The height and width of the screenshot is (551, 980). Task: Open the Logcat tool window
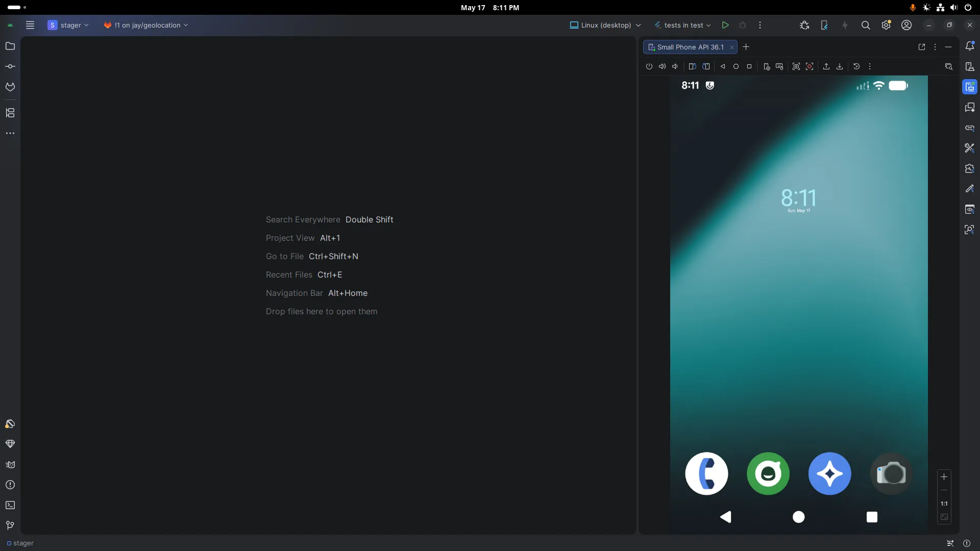(10, 464)
